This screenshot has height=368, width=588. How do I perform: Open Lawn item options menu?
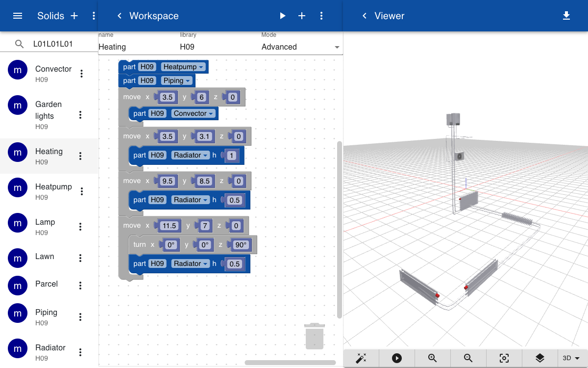80,258
